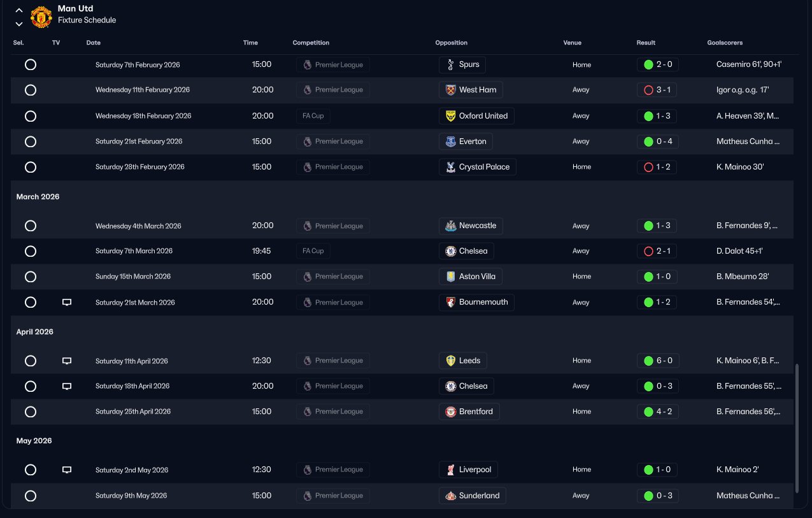Select the Brentford fixture radio button

(31, 412)
